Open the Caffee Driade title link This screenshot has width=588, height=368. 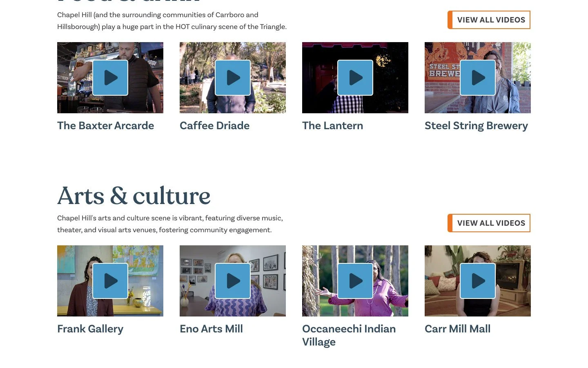(x=214, y=126)
